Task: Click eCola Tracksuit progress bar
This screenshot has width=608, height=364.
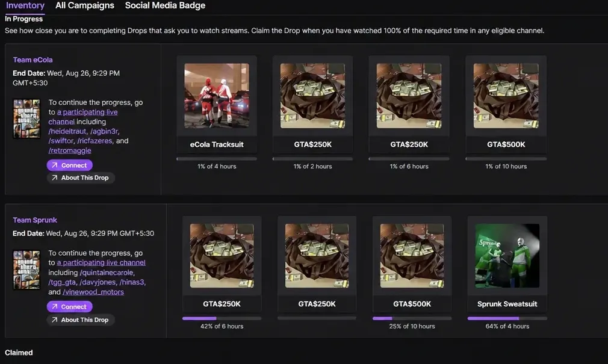Action: (217, 159)
